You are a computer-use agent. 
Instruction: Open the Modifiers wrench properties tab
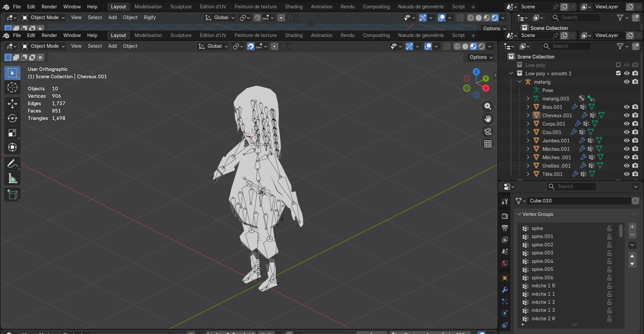pos(505,290)
